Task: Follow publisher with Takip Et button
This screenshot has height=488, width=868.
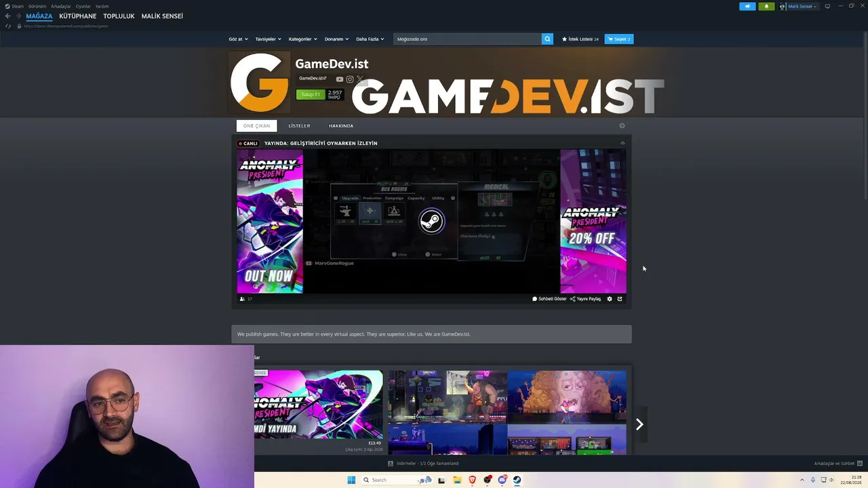Action: click(x=311, y=94)
